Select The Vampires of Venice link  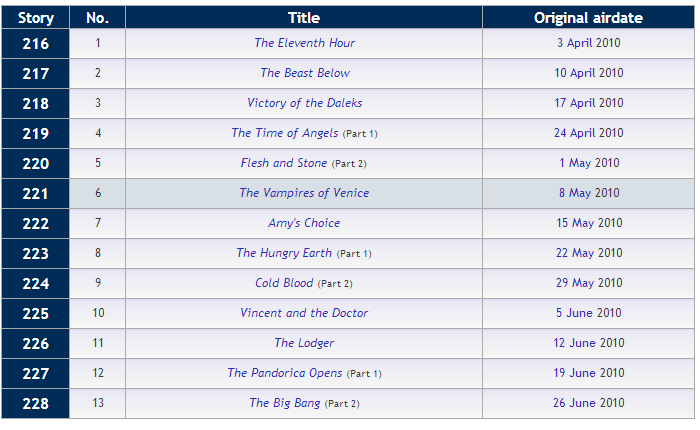pos(304,193)
